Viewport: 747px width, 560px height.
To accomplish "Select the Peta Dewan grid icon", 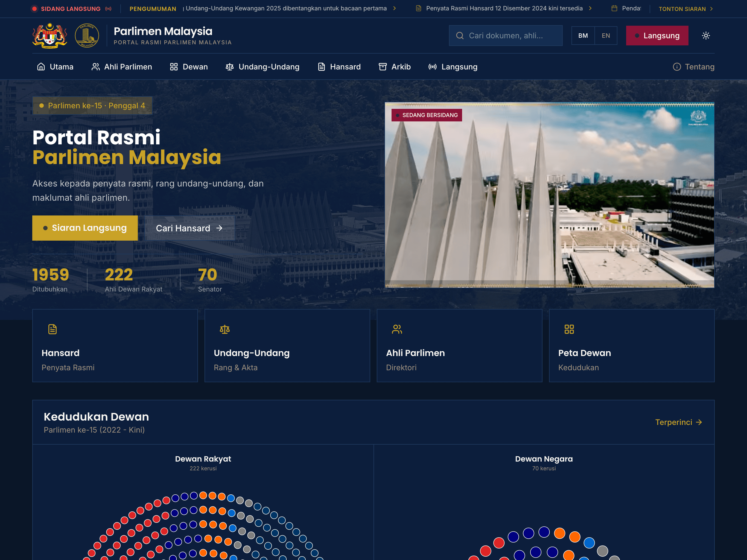I will [x=569, y=329].
